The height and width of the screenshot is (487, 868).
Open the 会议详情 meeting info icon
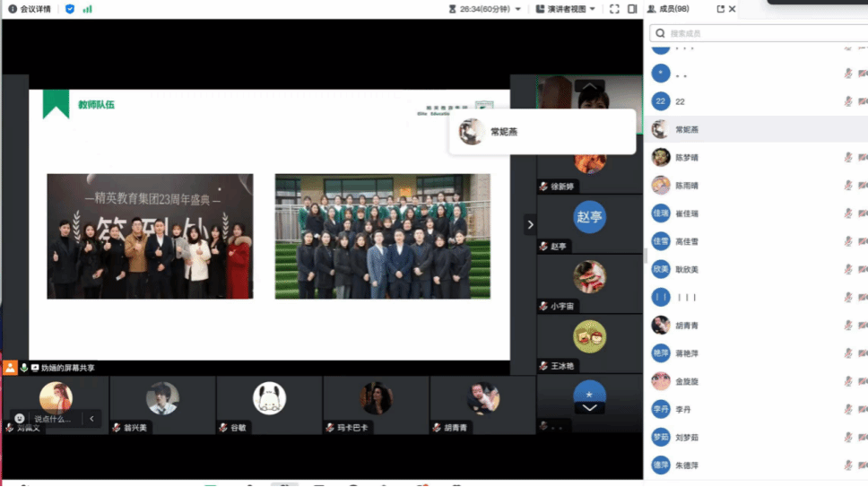tap(12, 9)
